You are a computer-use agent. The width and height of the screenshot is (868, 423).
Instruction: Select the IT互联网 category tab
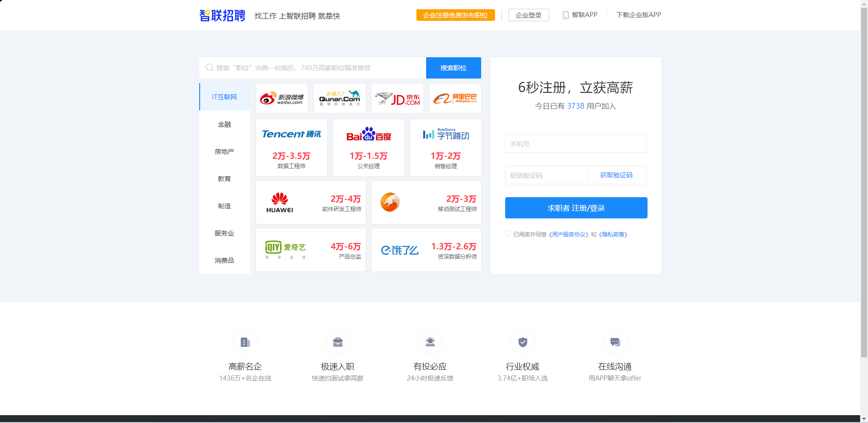pos(225,97)
